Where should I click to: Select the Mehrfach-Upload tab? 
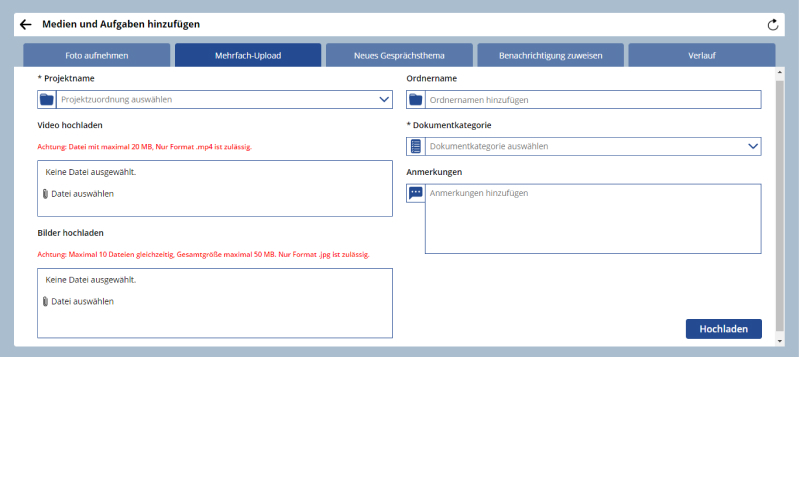coord(248,55)
